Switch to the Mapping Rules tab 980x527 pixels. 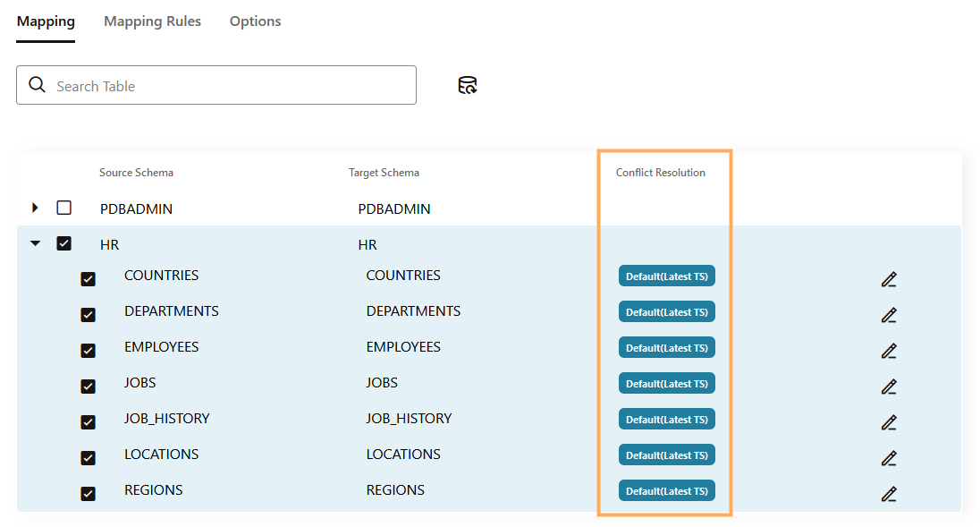click(x=152, y=21)
